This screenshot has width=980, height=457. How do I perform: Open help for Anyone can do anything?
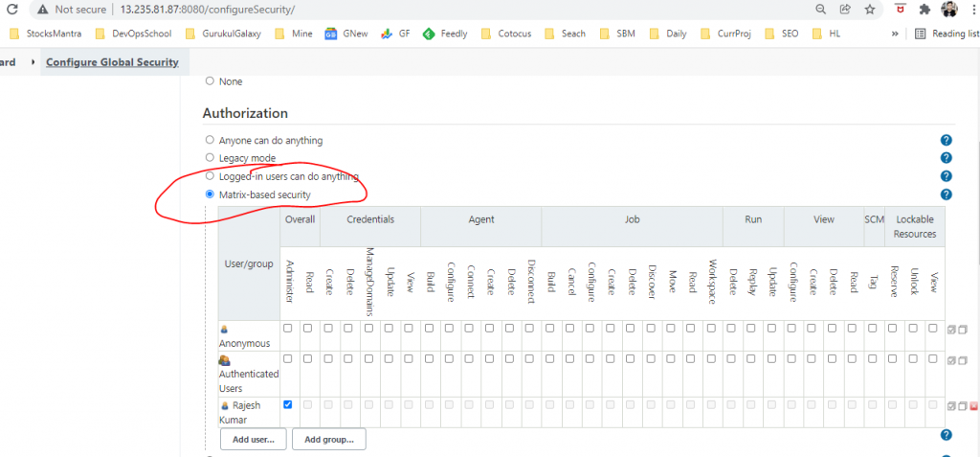coord(946,140)
